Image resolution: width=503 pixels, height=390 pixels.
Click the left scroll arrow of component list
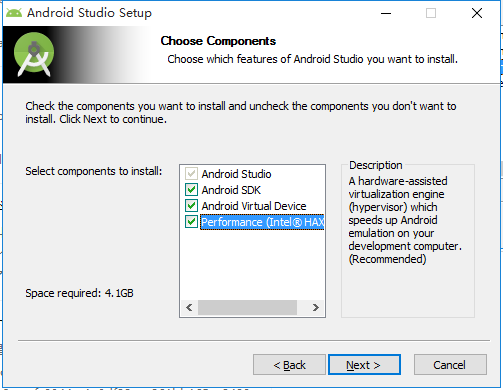point(189,307)
